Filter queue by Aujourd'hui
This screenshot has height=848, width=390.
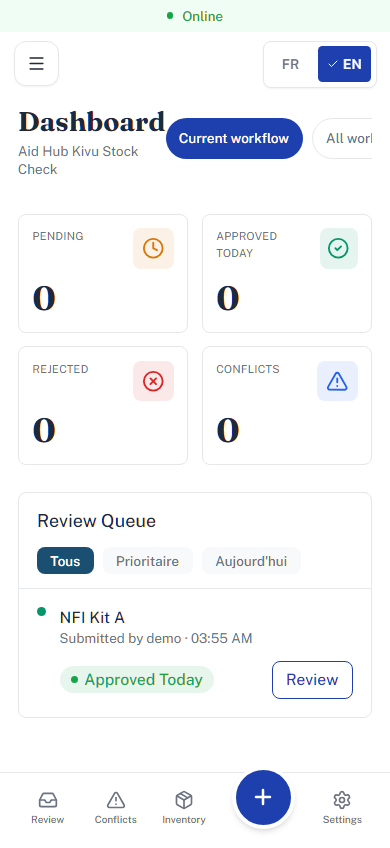tap(252, 561)
